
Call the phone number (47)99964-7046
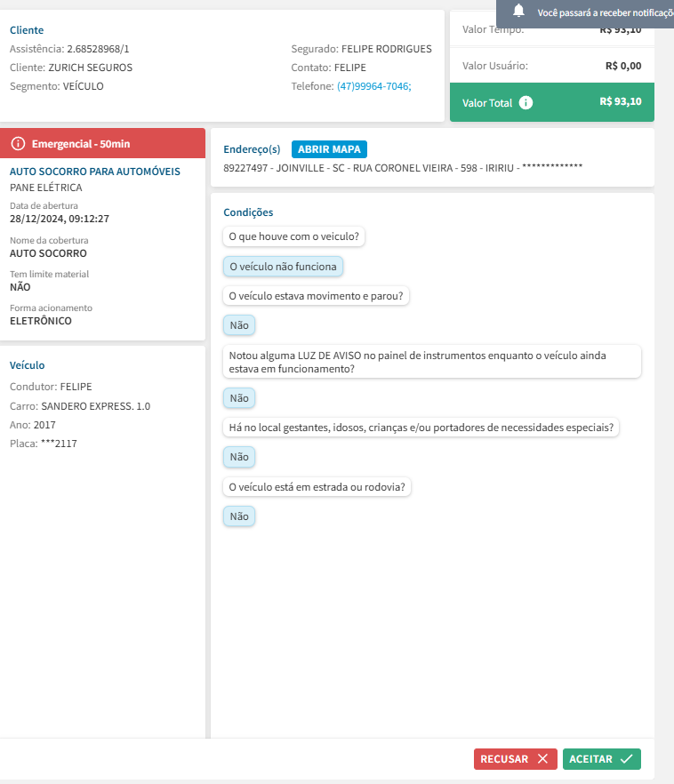373,86
